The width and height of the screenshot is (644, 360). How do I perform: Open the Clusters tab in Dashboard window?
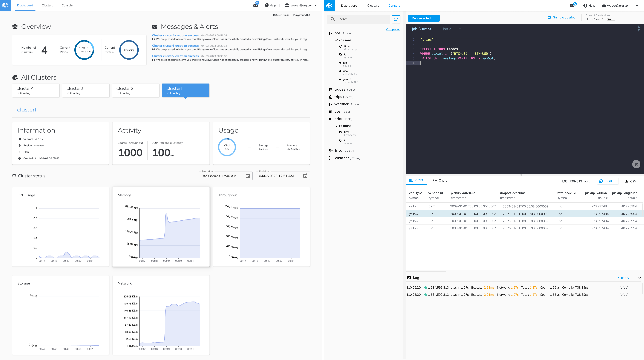(x=47, y=5)
